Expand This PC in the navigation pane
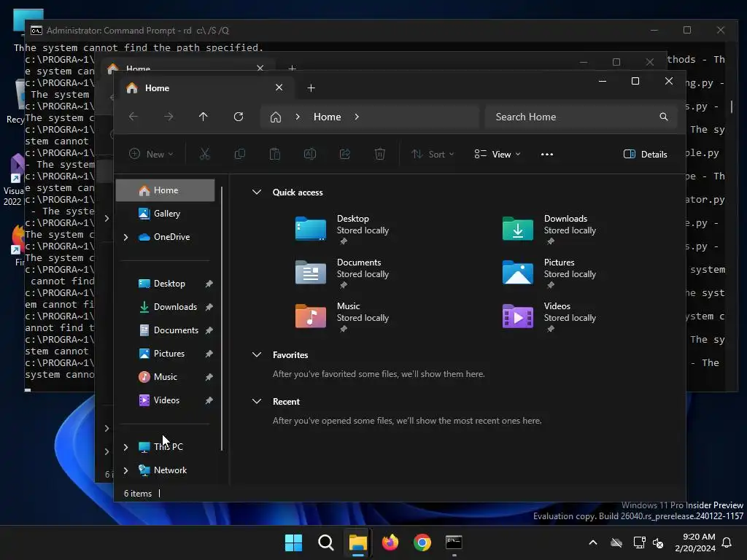The height and width of the screenshot is (560, 747). [125, 447]
